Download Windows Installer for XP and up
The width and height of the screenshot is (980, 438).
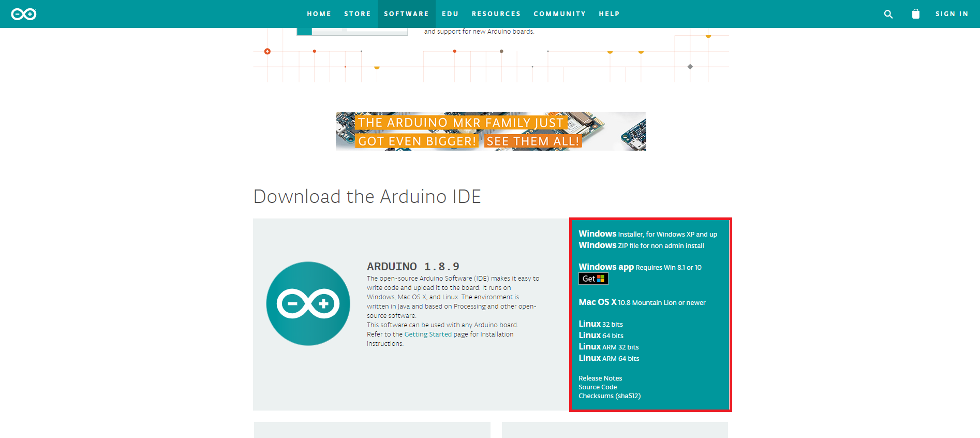[648, 234]
